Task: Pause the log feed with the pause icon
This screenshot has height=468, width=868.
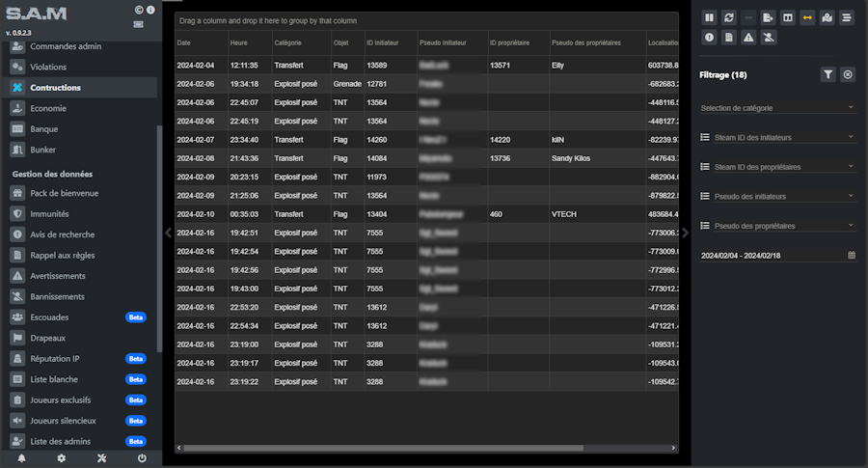Action: [x=709, y=17]
